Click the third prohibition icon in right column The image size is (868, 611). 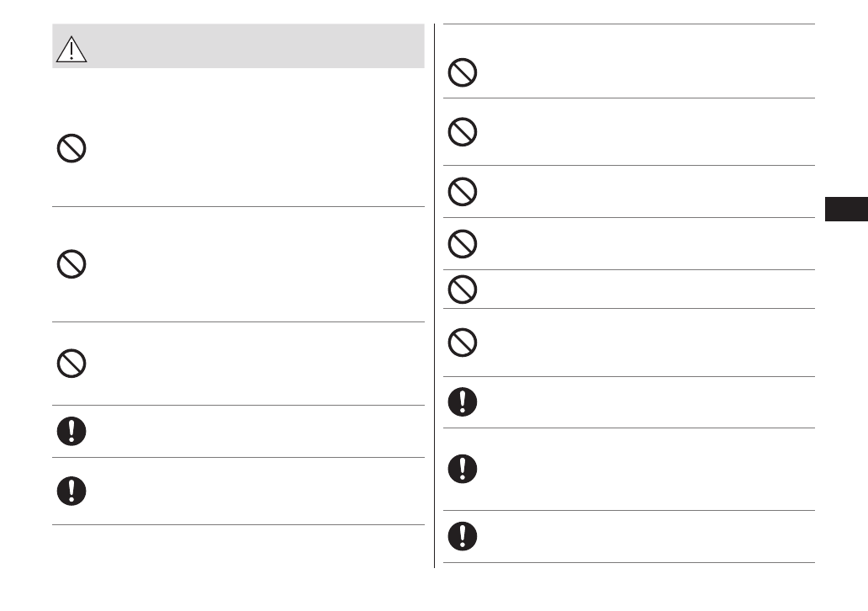(x=463, y=192)
